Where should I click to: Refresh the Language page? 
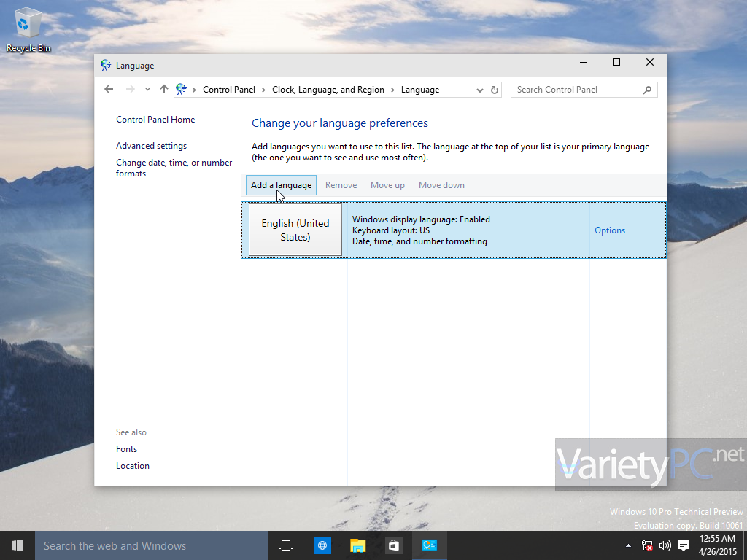pyautogui.click(x=495, y=90)
